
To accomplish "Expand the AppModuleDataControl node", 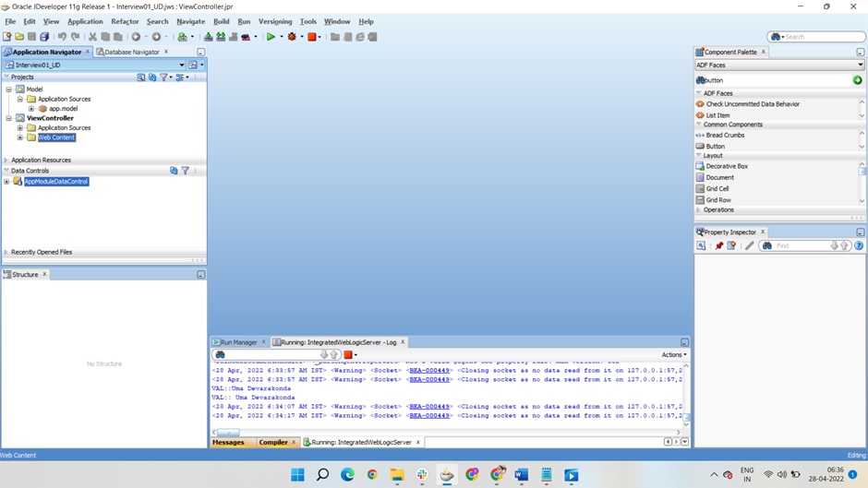I will click(6, 182).
